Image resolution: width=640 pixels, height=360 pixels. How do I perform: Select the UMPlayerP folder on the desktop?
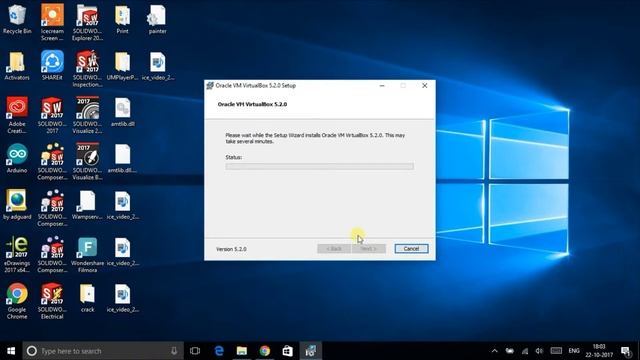click(x=122, y=66)
